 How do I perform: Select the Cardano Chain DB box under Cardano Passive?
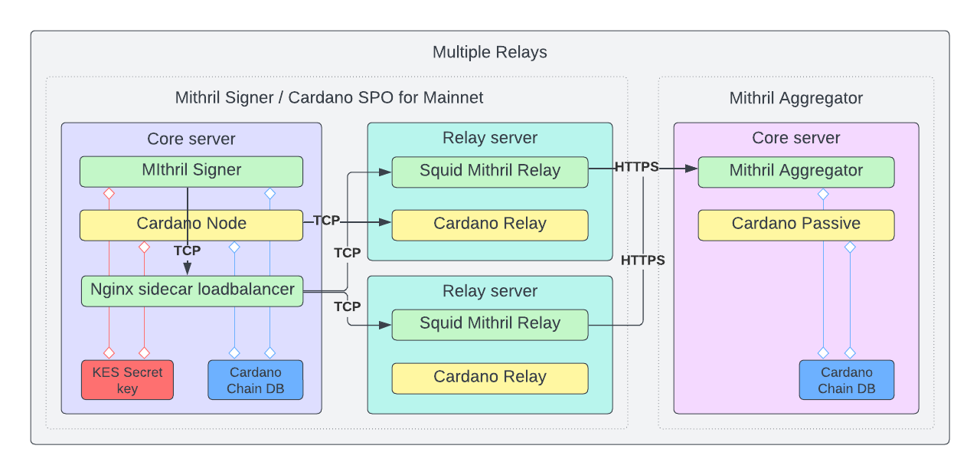point(847,380)
